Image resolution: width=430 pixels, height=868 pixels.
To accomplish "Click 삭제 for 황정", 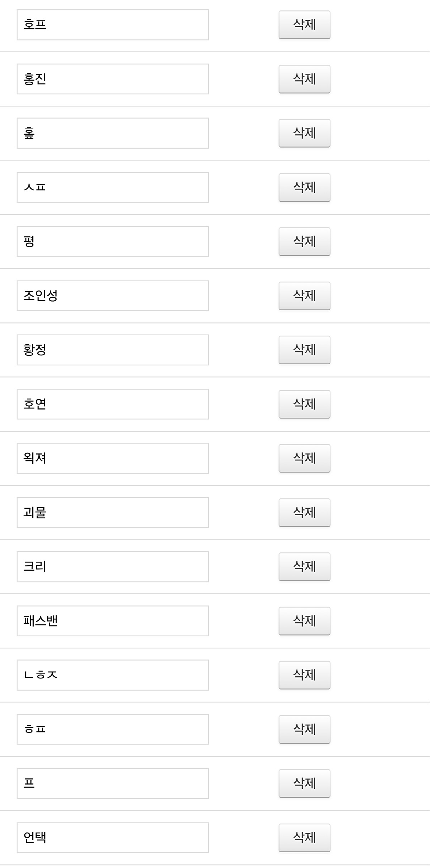I will click(x=305, y=350).
